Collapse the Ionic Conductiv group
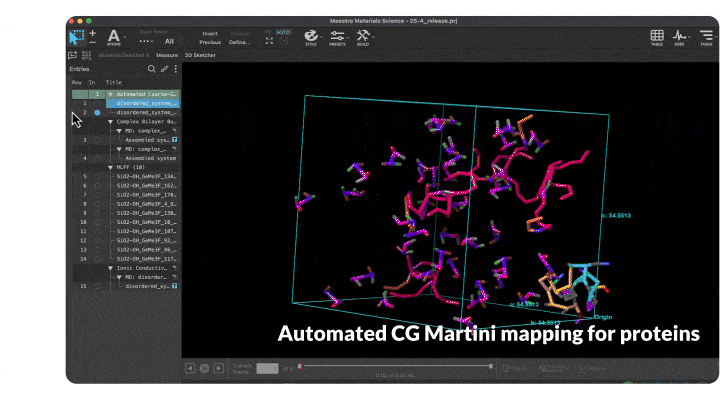Viewport: 720px width, 405px height. coord(110,268)
